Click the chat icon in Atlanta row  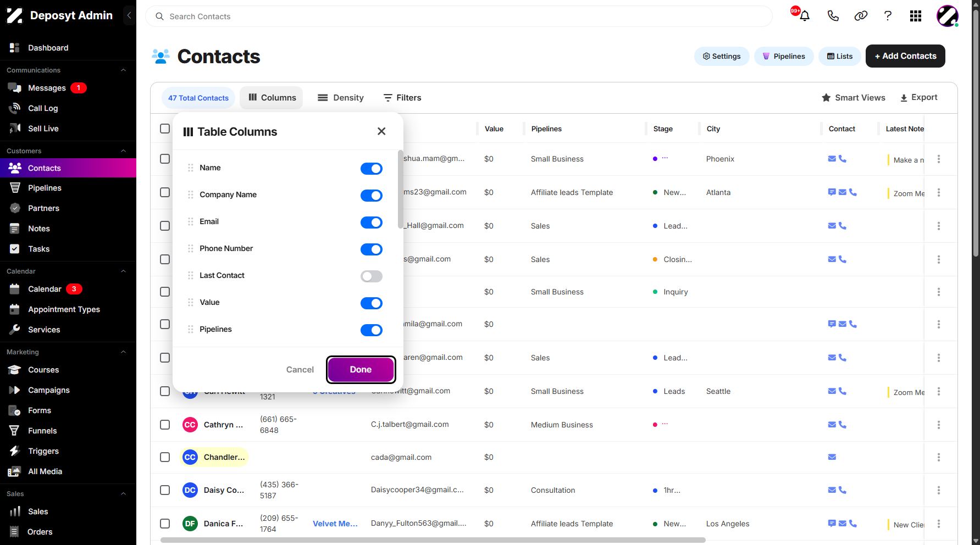click(x=832, y=192)
